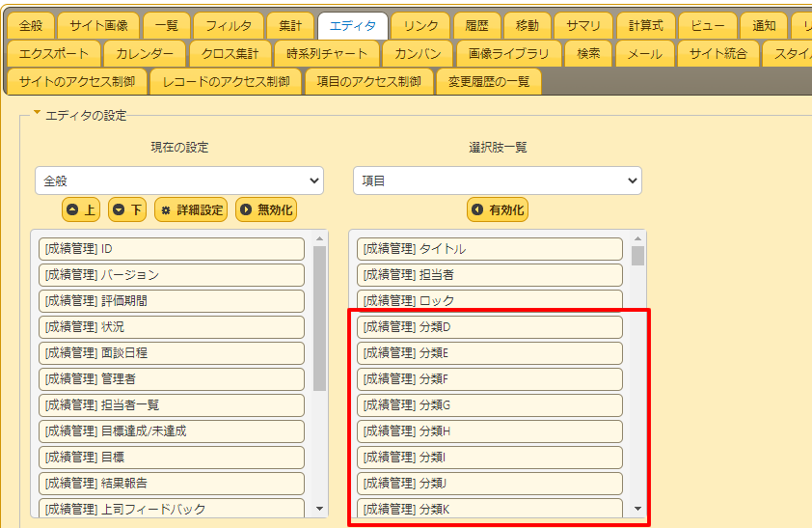Select [成績管理] 担当者一覧 item

[x=172, y=405]
